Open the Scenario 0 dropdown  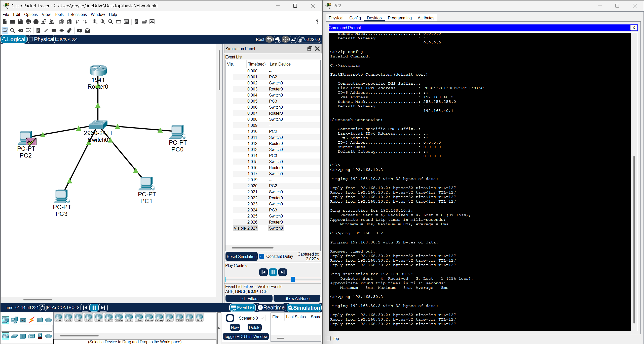point(251,318)
